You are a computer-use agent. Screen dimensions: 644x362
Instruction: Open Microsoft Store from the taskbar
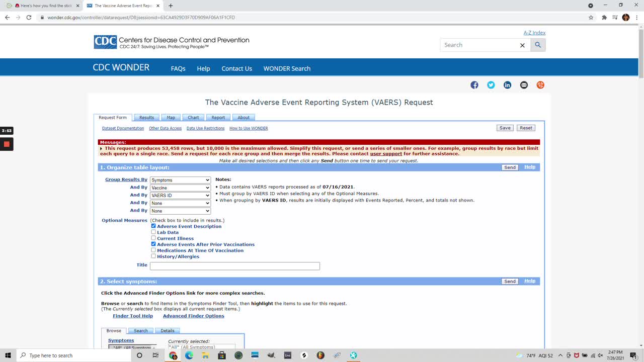tap(222, 355)
